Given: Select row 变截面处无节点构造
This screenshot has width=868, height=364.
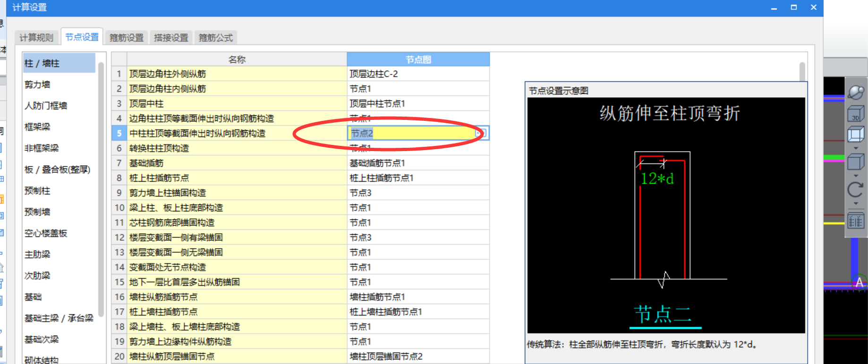Looking at the screenshot, I should tap(237, 267).
